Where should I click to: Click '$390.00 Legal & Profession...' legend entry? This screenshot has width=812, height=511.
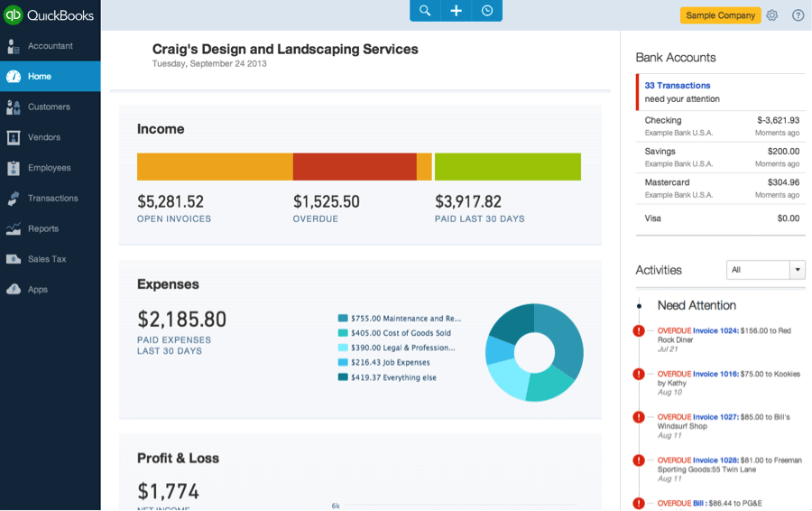click(x=397, y=348)
